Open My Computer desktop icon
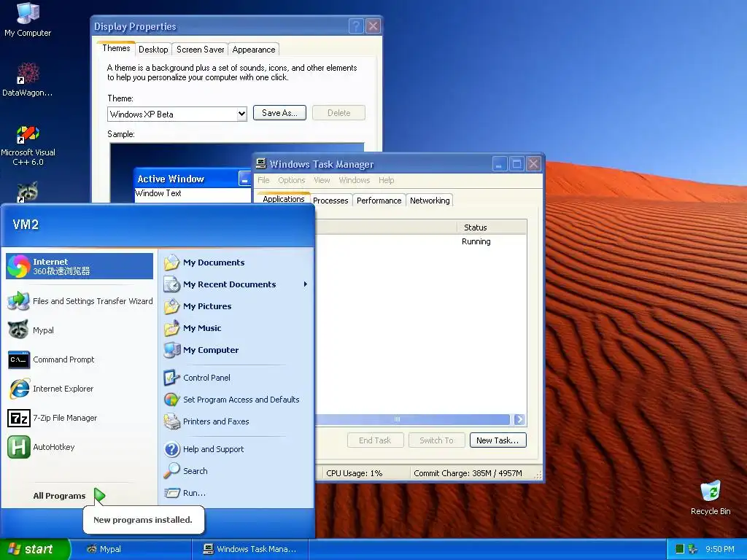 (28, 20)
